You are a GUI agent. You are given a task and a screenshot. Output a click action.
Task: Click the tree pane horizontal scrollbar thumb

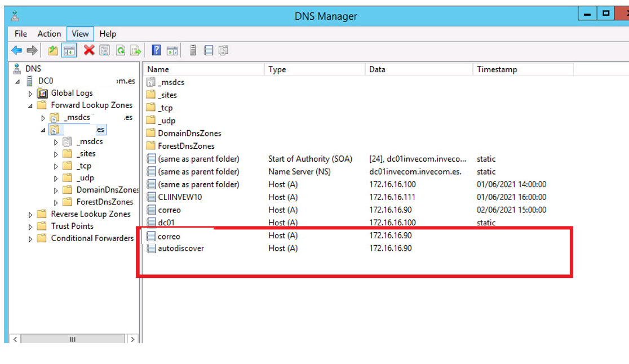click(x=73, y=339)
